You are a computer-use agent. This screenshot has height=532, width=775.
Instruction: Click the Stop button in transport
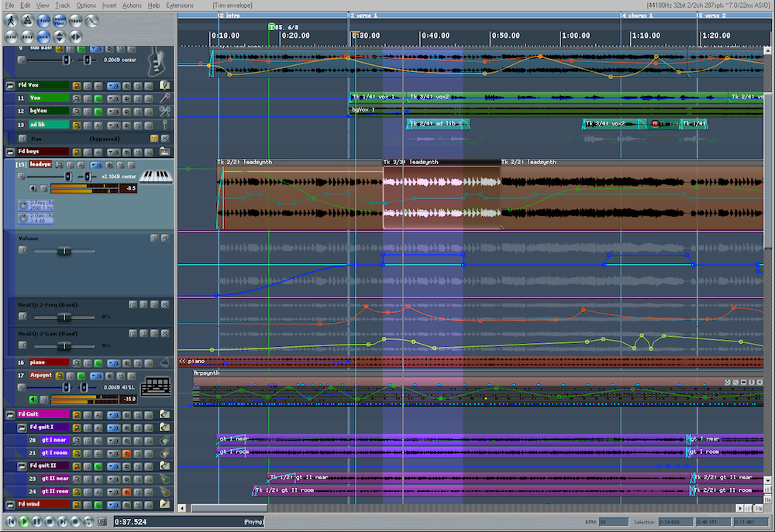(50, 523)
